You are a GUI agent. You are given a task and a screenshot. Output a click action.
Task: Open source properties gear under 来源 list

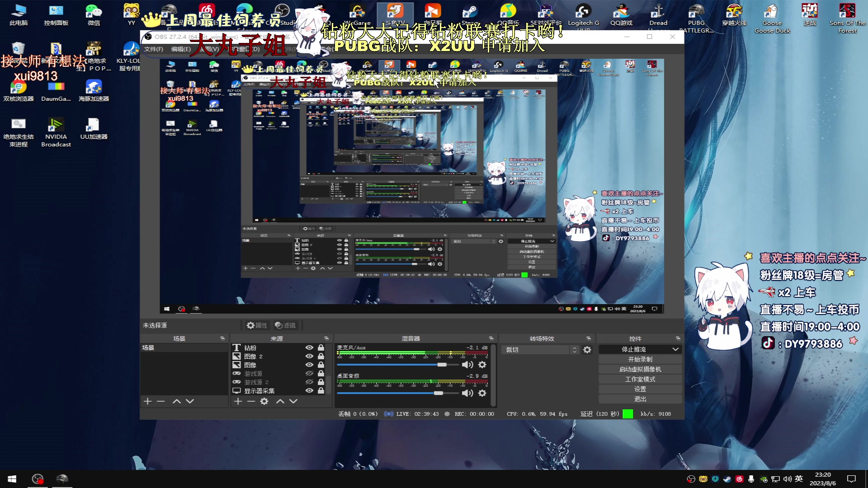click(264, 401)
